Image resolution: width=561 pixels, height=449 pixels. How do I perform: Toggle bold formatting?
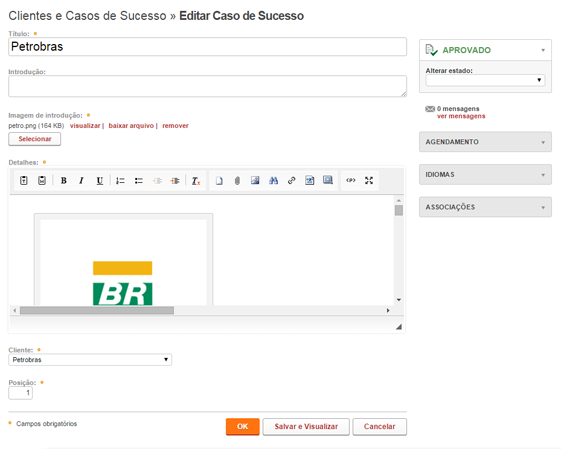pos(64,181)
